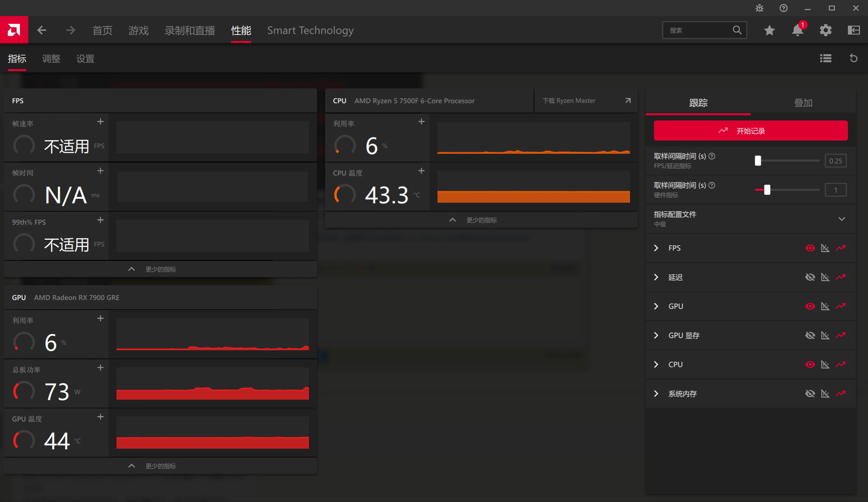
Task: Add 99th% FPS metric with plus
Action: (100, 220)
